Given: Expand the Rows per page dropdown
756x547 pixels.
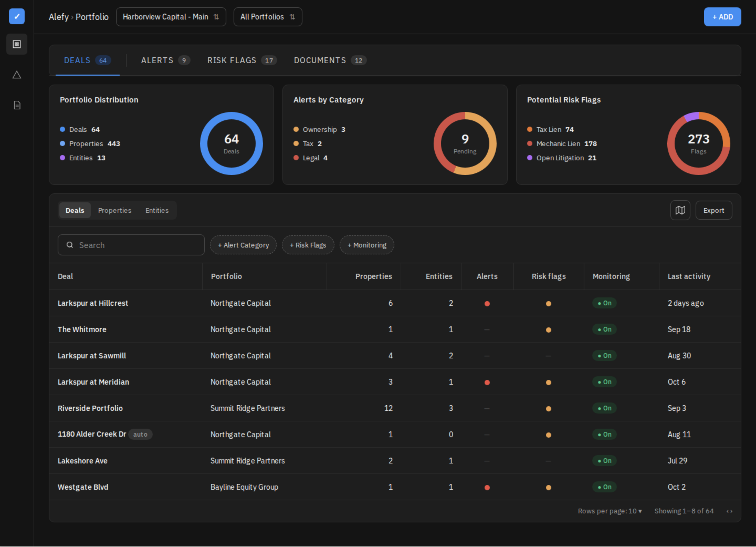Looking at the screenshot, I should [x=610, y=511].
